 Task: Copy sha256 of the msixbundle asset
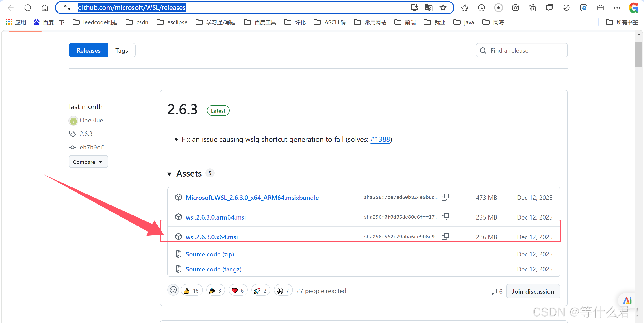[445, 197]
